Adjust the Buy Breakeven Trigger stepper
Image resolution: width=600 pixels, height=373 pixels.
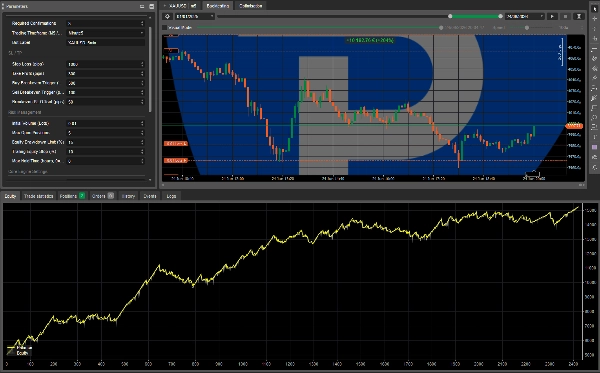tap(142, 83)
